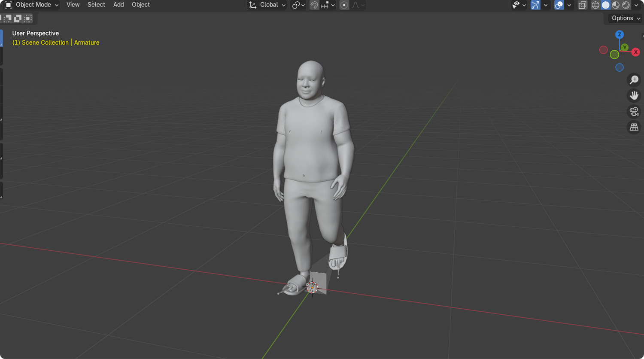Switch to Material Preview shading
Screen dimensions: 644x359
[x=616, y=5]
